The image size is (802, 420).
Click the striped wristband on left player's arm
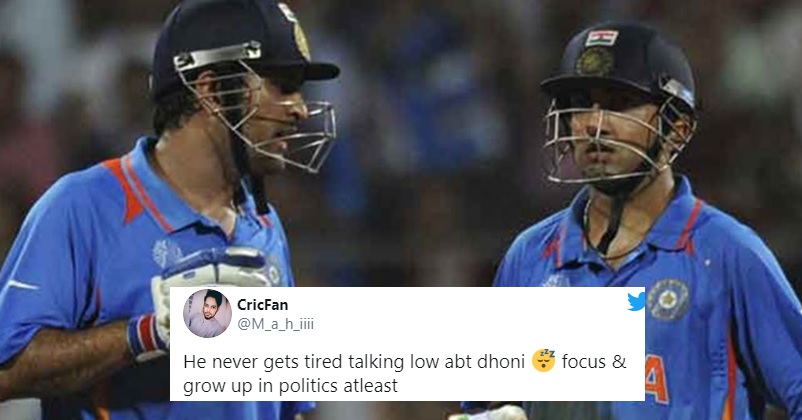coord(147,336)
